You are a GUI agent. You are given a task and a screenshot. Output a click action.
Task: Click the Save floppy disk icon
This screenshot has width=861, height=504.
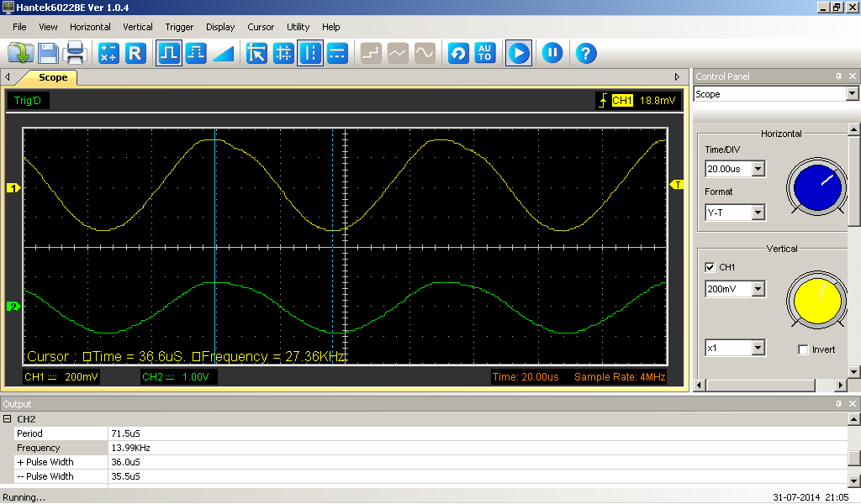(x=48, y=54)
